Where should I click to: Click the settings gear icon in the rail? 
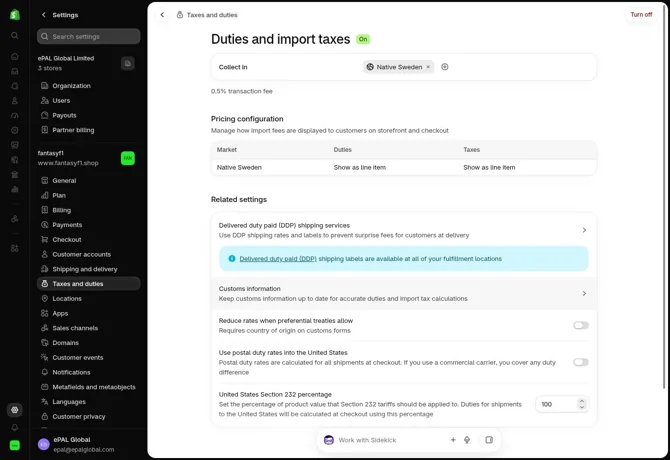click(15, 410)
